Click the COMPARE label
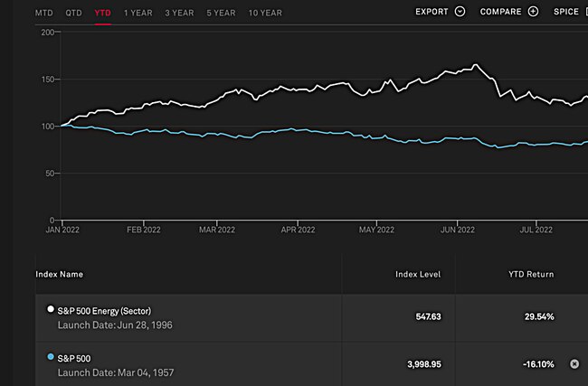 pos(500,12)
